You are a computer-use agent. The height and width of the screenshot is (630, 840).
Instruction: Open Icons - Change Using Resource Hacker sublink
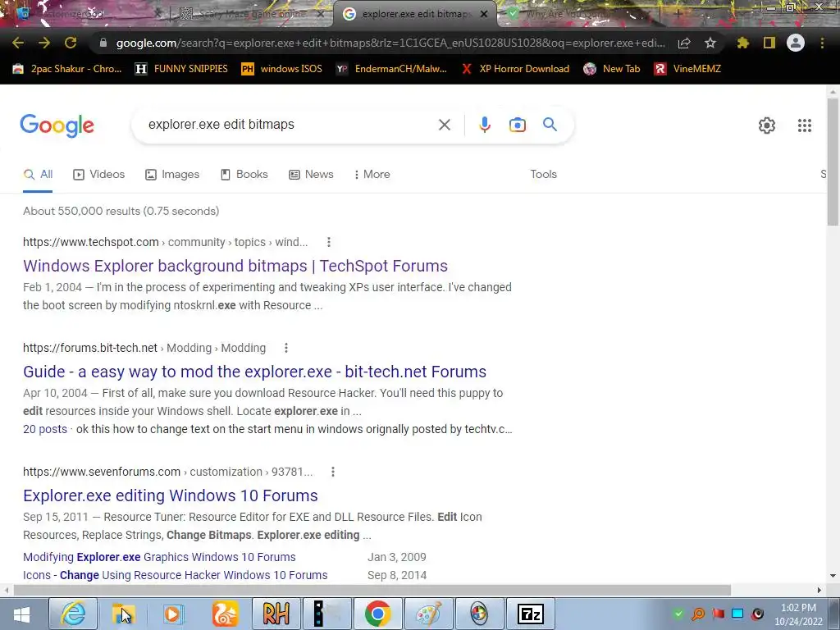(176, 575)
